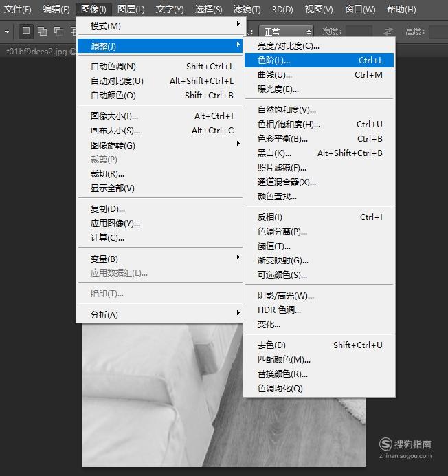Select 色相/饱和度(H)...
The width and height of the screenshot is (448, 476).
[x=319, y=125]
